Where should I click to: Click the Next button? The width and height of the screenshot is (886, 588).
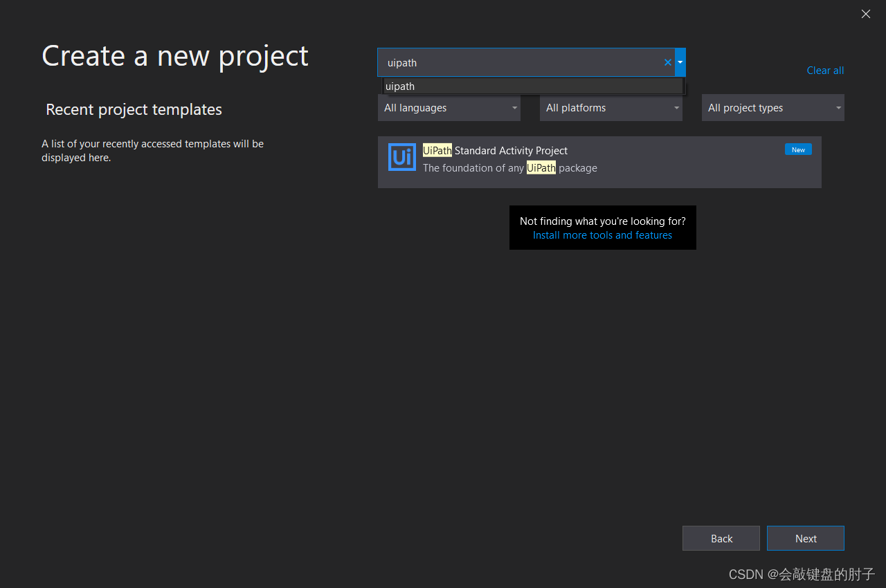(x=806, y=538)
